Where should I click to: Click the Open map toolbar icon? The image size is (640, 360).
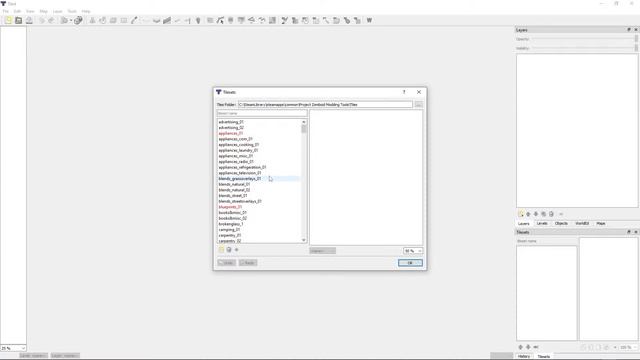coord(18,20)
